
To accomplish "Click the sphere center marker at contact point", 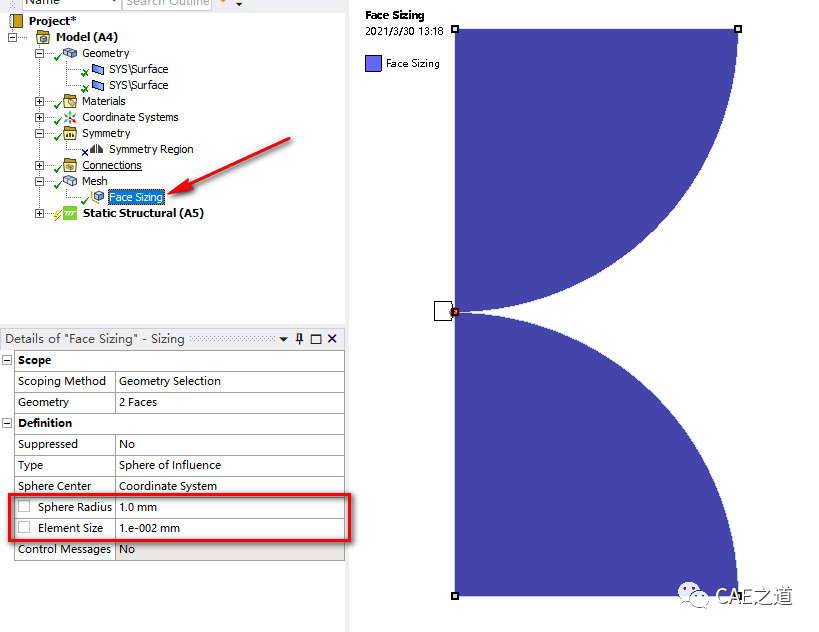I will pos(455,312).
